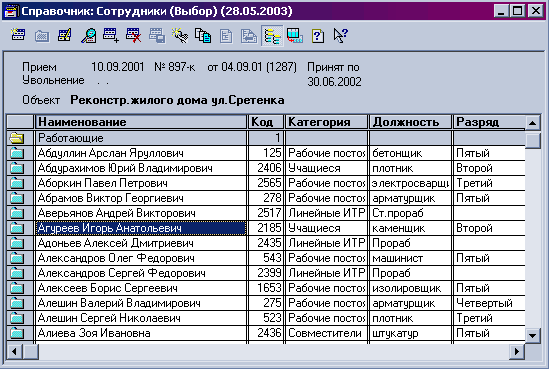Select row Аверьянов Андрей Викторович
The image size is (549, 369).
click(x=265, y=213)
